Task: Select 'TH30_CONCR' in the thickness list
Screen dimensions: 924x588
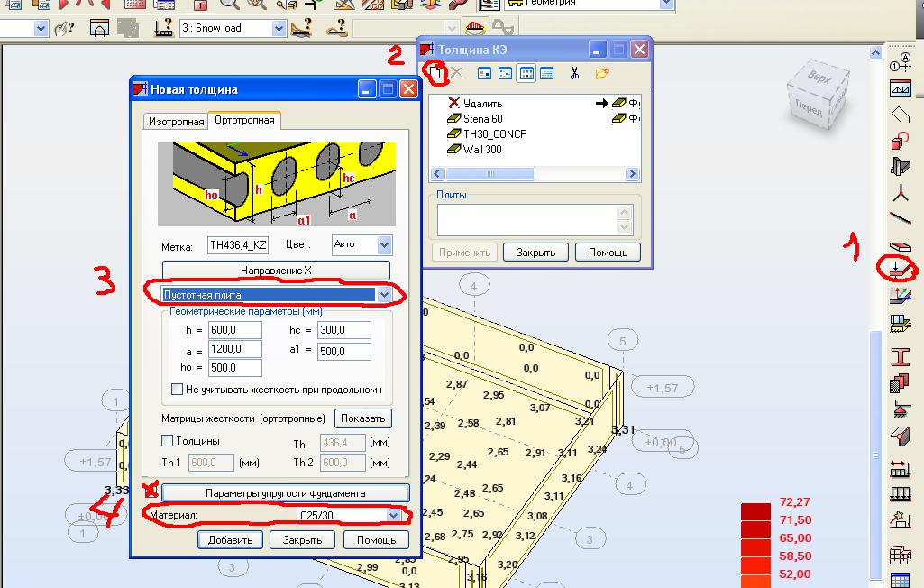Action: point(494,134)
